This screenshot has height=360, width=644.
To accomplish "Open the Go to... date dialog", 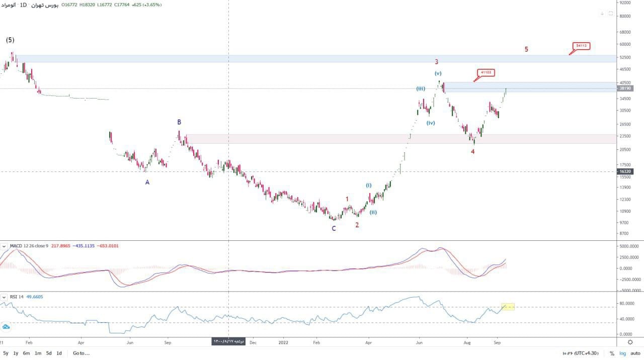I will (x=81, y=353).
